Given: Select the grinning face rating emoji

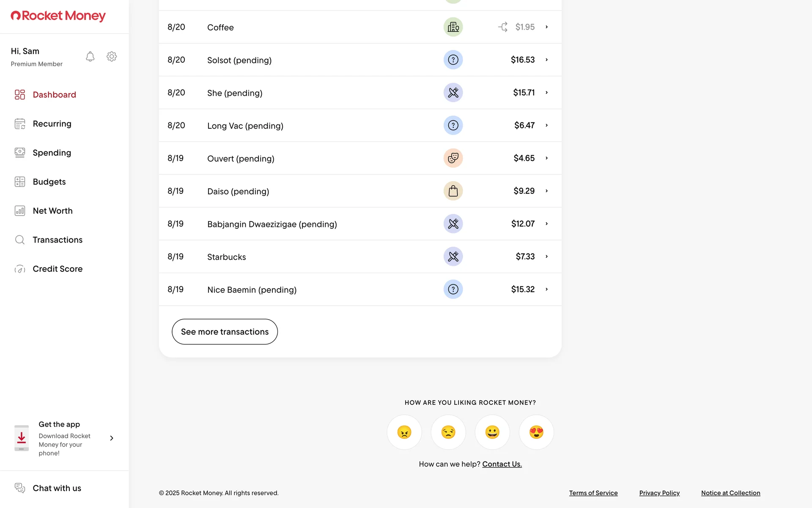Looking at the screenshot, I should point(492,432).
